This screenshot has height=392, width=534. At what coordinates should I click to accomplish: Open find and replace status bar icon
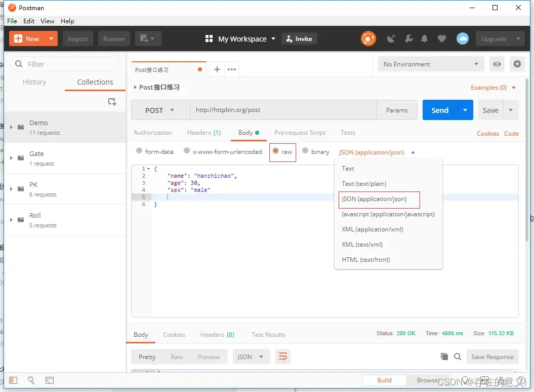[31, 380]
